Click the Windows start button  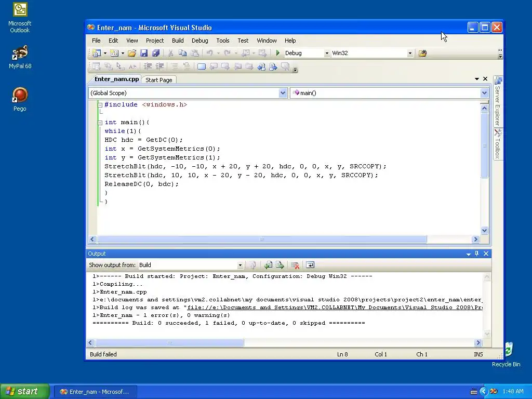pyautogui.click(x=24, y=392)
